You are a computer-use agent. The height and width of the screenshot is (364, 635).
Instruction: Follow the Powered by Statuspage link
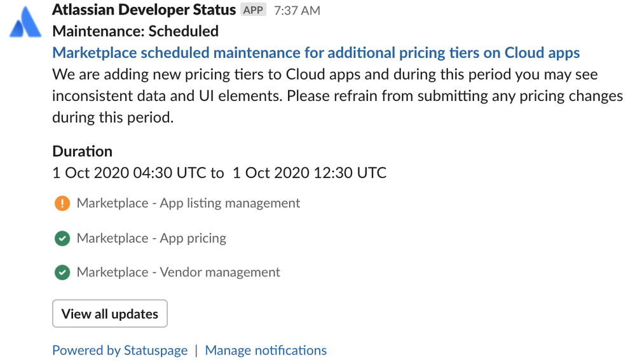click(119, 350)
